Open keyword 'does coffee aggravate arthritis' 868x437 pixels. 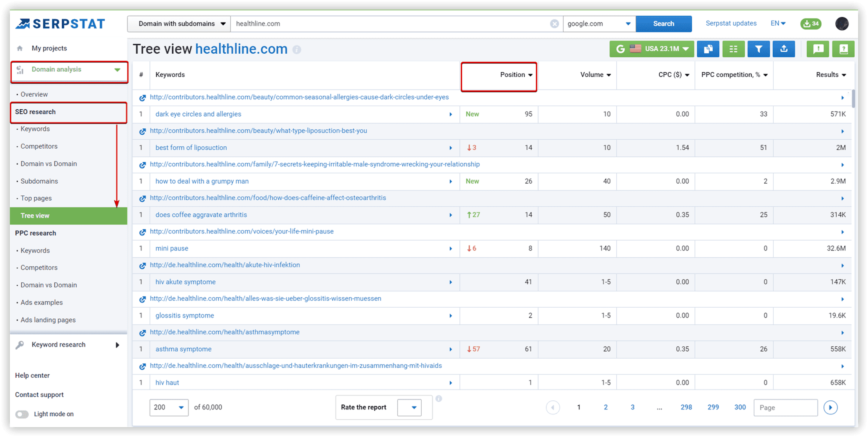pos(201,215)
